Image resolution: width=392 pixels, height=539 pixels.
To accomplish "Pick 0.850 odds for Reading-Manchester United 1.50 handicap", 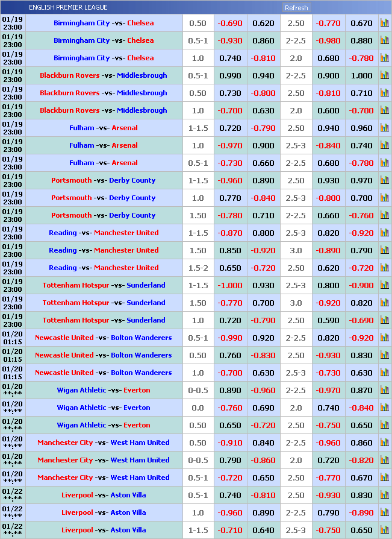I will (x=229, y=251).
